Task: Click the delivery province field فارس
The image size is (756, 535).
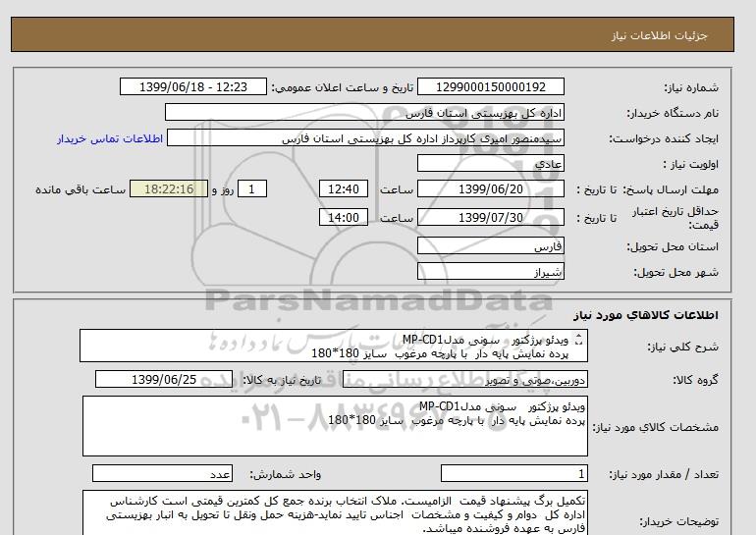Action: click(490, 245)
